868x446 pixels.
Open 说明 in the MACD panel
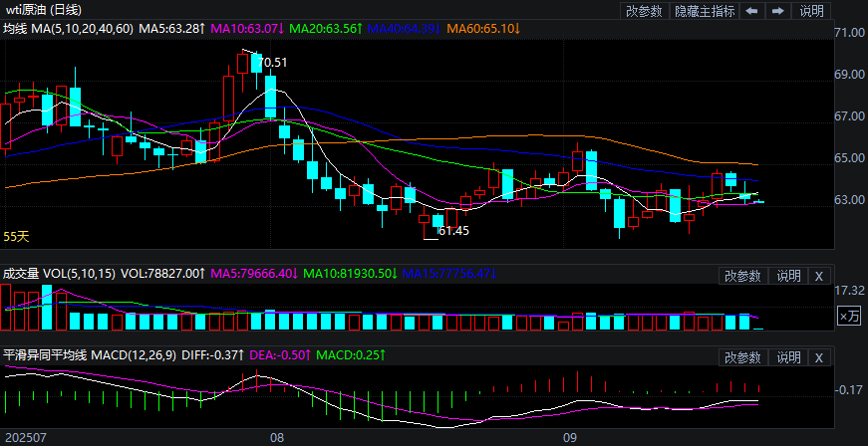(788, 357)
